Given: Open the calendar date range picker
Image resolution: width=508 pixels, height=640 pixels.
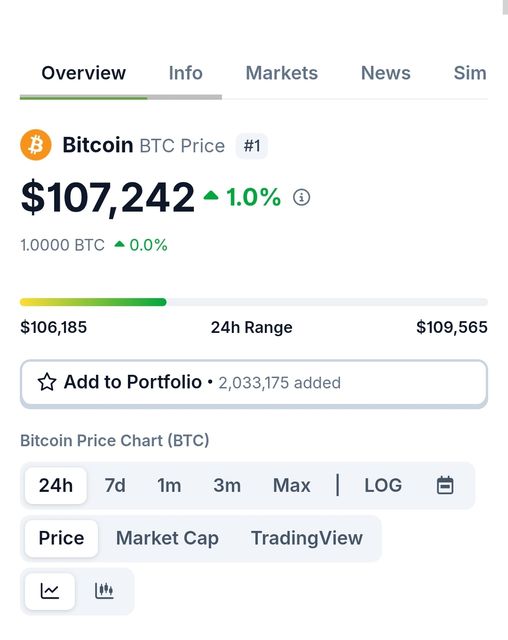Looking at the screenshot, I should 445,485.
